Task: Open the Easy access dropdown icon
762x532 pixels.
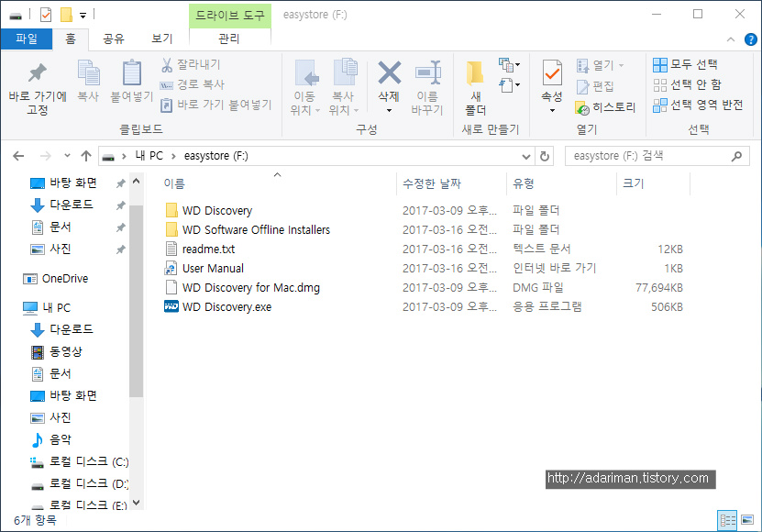Action: pyautogui.click(x=509, y=85)
